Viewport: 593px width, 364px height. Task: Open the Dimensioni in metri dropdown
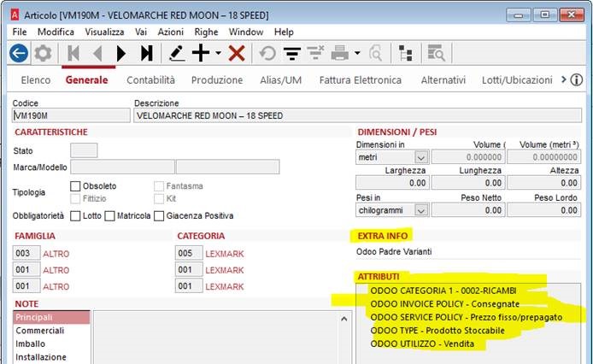coord(420,157)
